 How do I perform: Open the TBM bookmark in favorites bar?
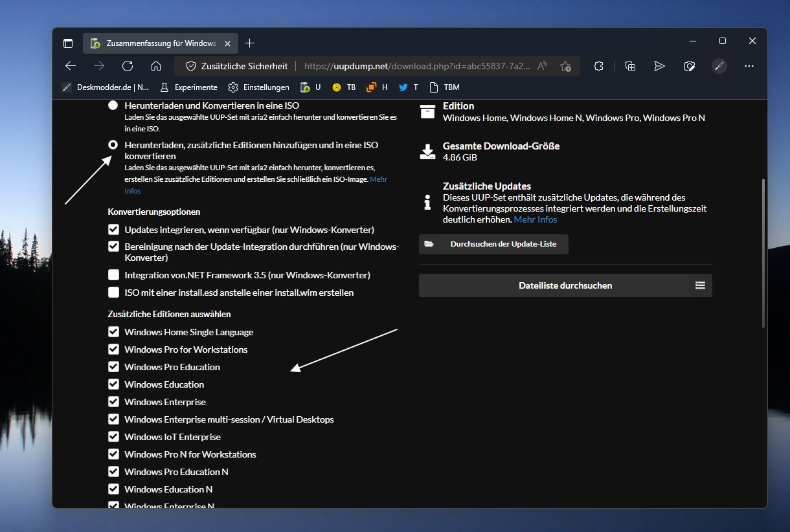(444, 87)
